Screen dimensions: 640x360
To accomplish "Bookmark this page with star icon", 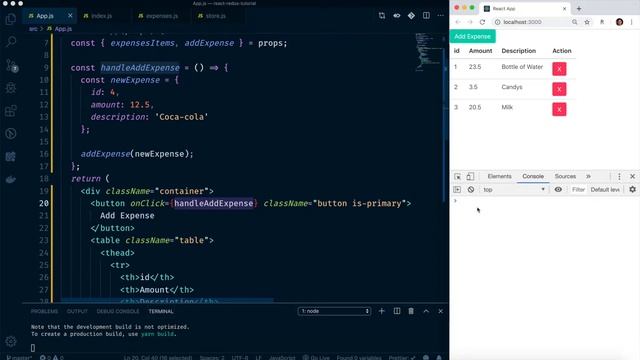I will (x=587, y=22).
